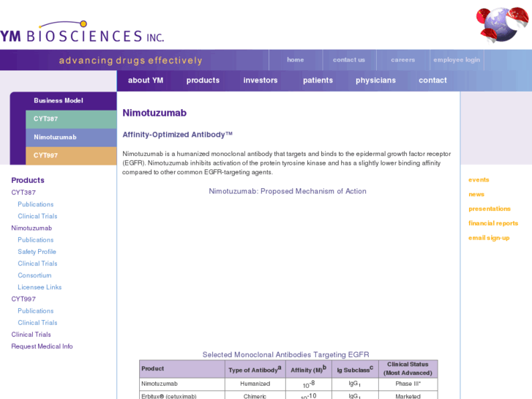The image size is (532, 399).
Task: Click the Marketed table cell
Action: click(x=408, y=395)
